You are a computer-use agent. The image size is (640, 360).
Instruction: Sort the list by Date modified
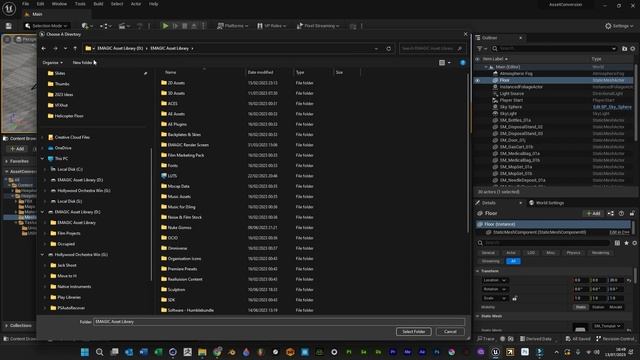point(260,72)
